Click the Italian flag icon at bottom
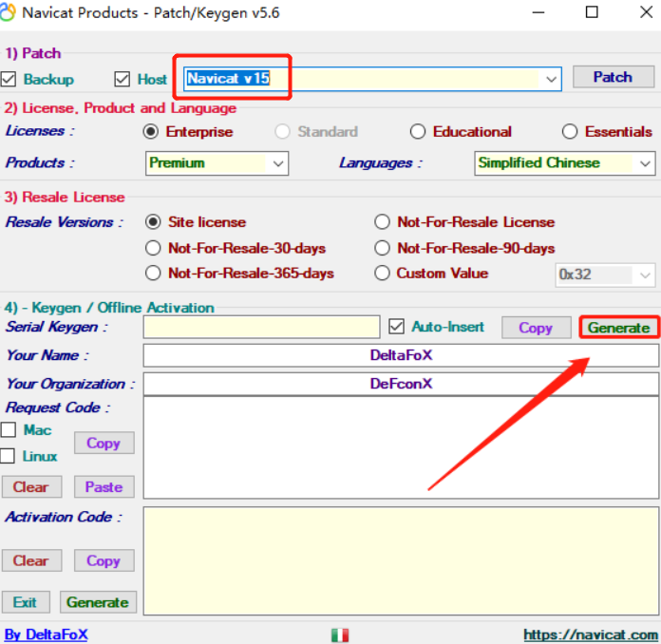 point(340,635)
